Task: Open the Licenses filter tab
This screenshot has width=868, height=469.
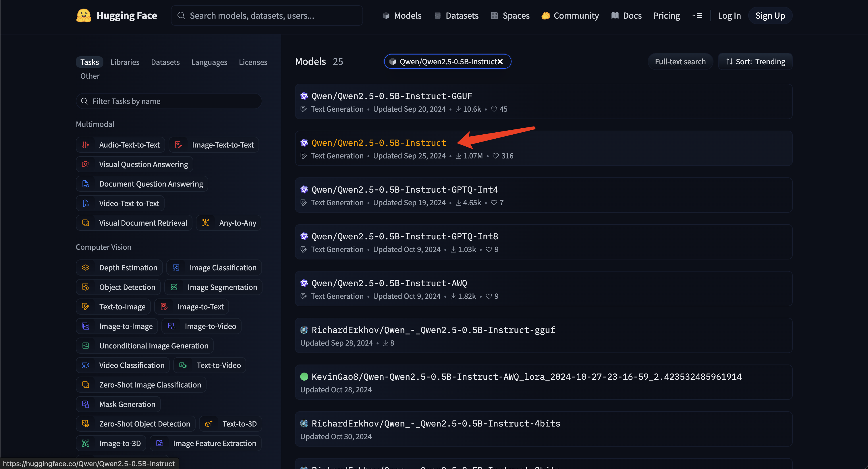Action: coord(253,62)
